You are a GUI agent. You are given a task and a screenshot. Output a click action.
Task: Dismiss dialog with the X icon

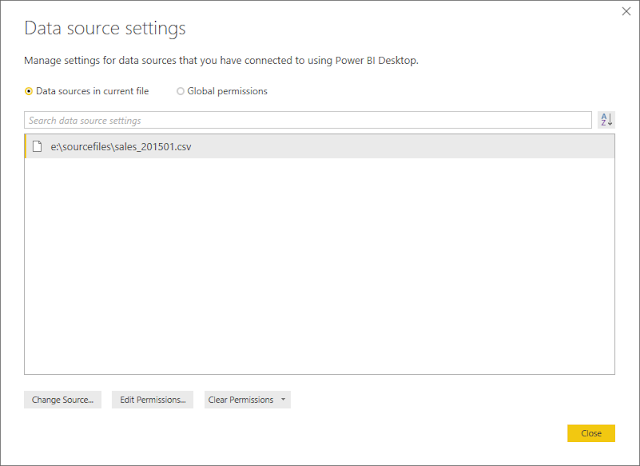click(626, 11)
